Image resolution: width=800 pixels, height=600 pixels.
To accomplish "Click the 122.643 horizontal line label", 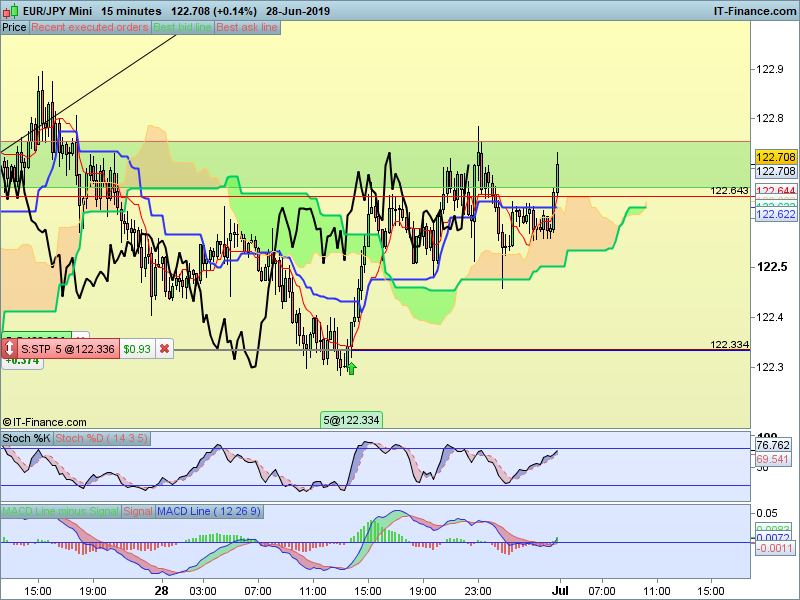I will pos(730,191).
